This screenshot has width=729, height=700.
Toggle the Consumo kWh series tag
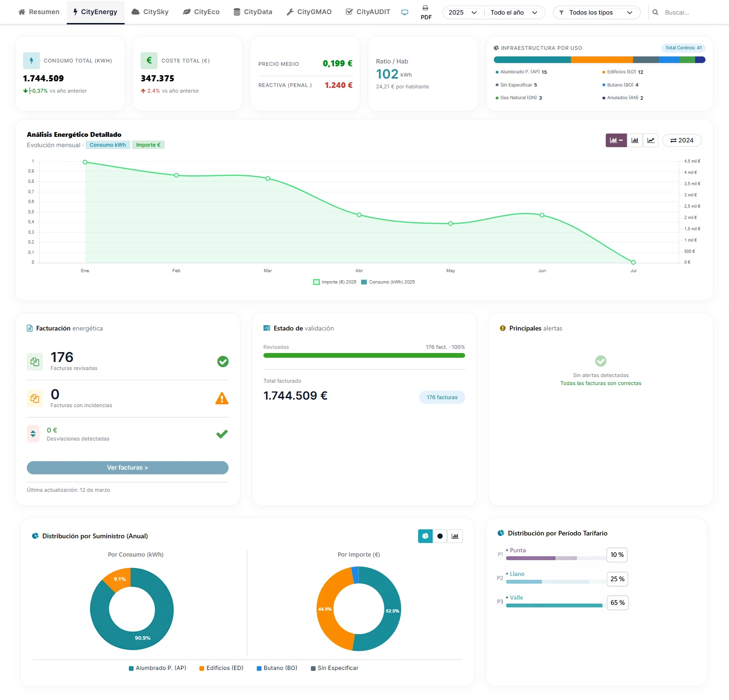(x=108, y=145)
